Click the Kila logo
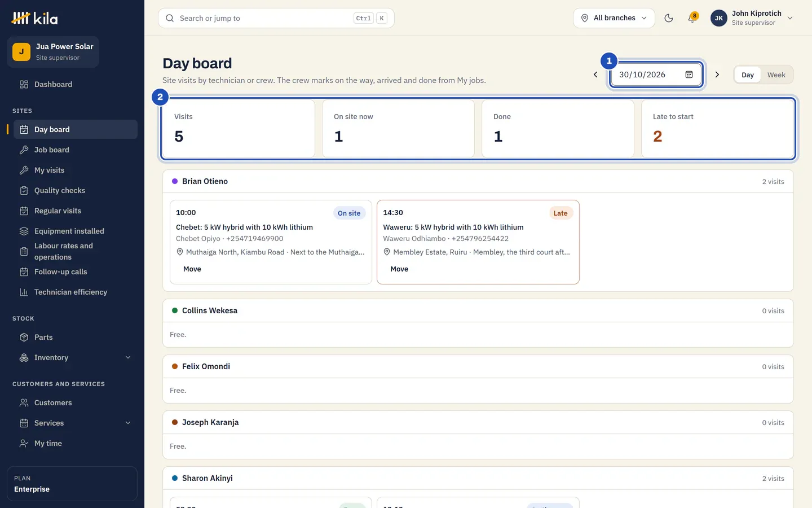The width and height of the screenshot is (812, 508). 35,18
